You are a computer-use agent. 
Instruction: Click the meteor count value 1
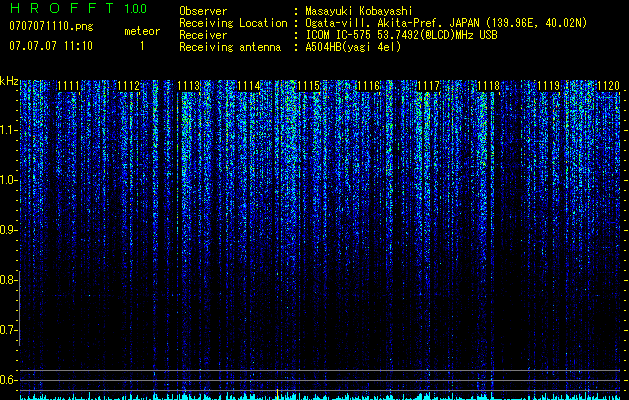[142, 46]
